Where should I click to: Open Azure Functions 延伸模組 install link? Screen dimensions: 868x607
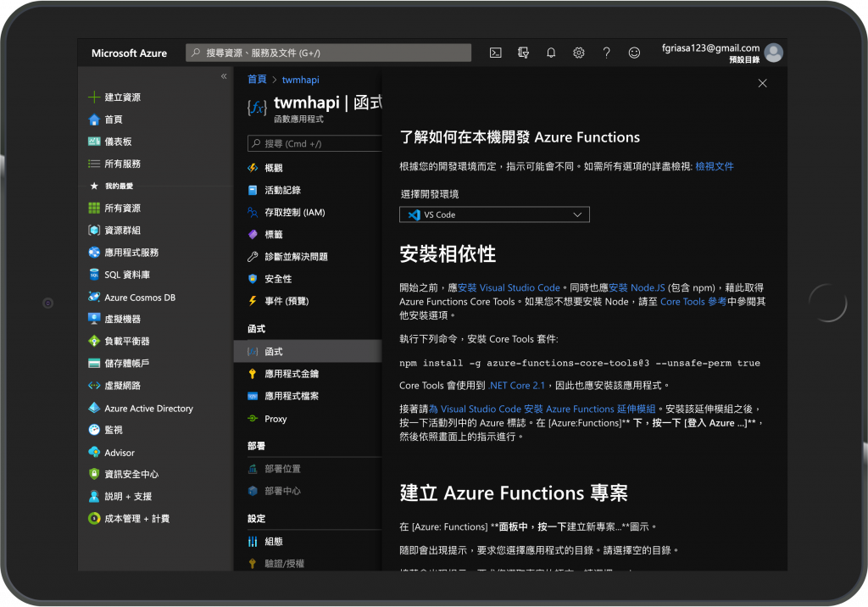pos(542,409)
